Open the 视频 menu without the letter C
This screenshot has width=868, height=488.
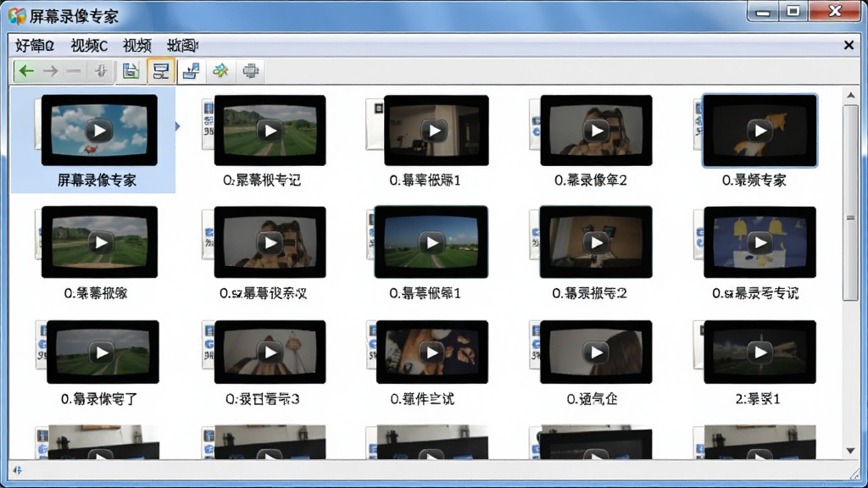tap(137, 46)
